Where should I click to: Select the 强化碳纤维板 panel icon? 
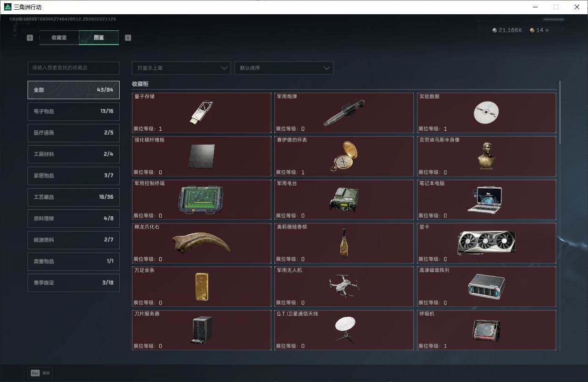(201, 156)
